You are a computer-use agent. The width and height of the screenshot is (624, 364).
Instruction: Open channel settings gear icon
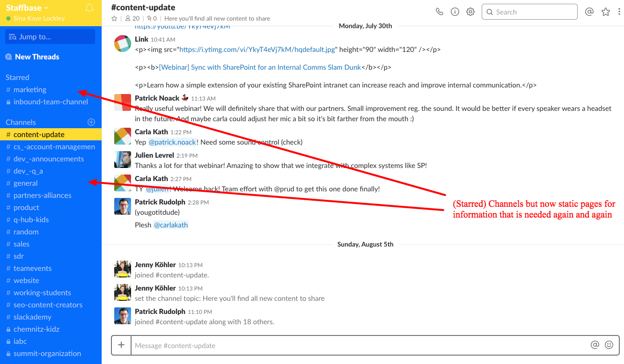(470, 12)
